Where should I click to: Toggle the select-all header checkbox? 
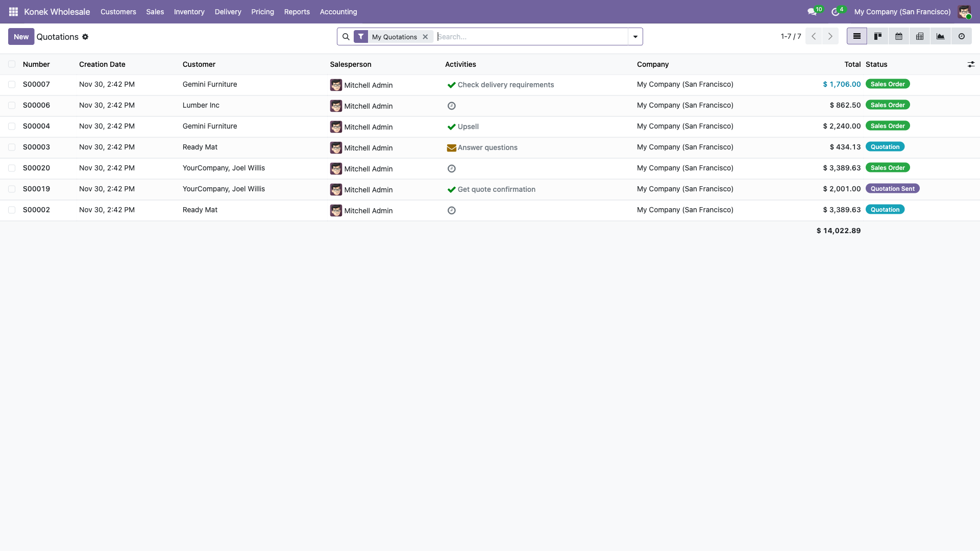[x=12, y=64]
